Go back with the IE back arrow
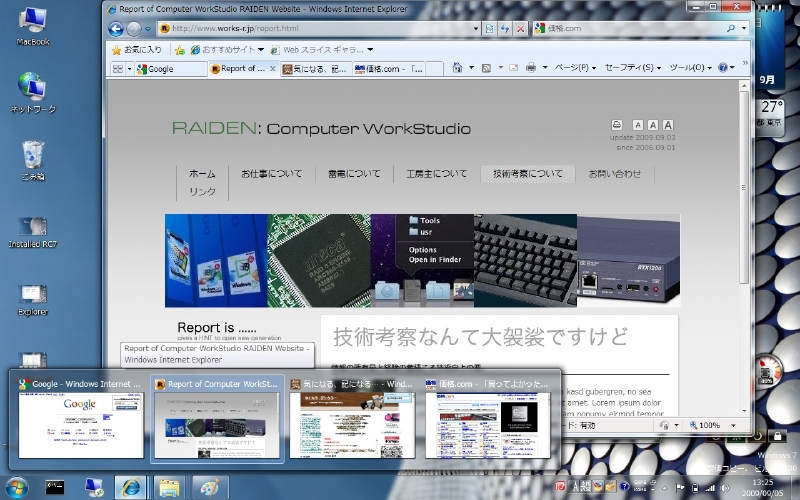800x500 pixels. (116, 29)
